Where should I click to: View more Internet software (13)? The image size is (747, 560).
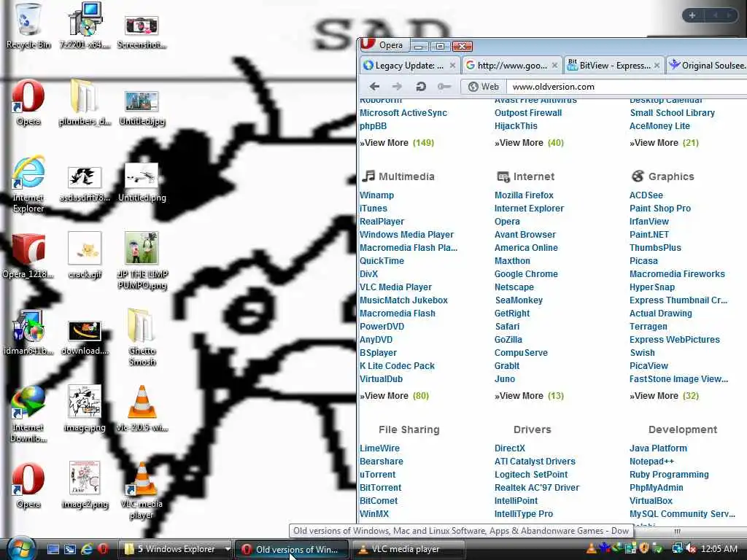tap(530, 396)
